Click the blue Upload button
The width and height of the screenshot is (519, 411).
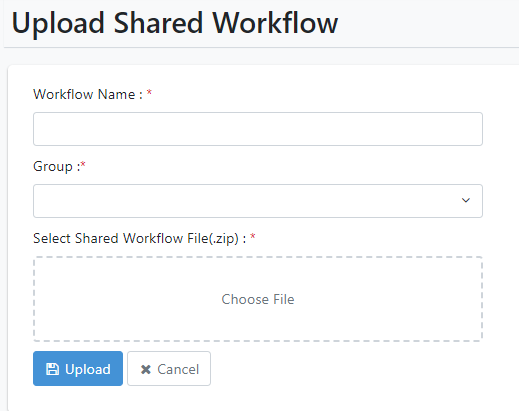coord(78,368)
